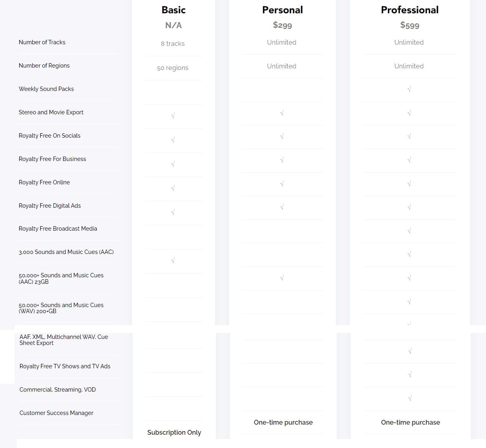Screen dimensions: 486x448
Task: Click the 50,000+ Sounds AAC checkmark under Personal
Action: tap(282, 278)
